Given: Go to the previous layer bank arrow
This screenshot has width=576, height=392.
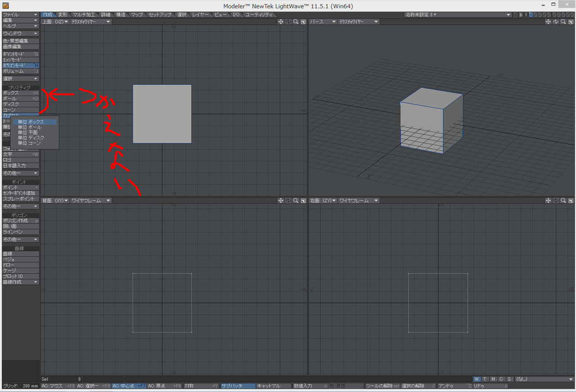Looking at the screenshot, I should (x=516, y=15).
